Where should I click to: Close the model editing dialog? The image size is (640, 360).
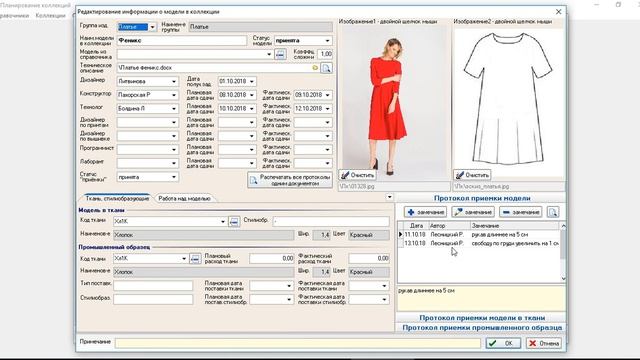pyautogui.click(x=558, y=11)
